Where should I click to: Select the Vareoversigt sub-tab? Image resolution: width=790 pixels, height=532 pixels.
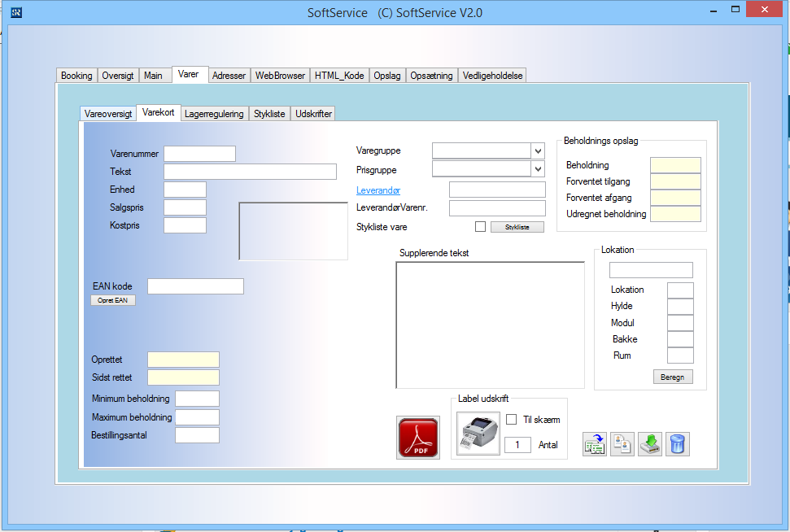point(108,114)
